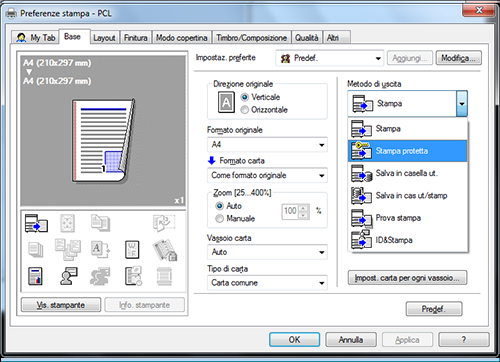
Task: Click the printer icon in the title bar
Action: 11,14
